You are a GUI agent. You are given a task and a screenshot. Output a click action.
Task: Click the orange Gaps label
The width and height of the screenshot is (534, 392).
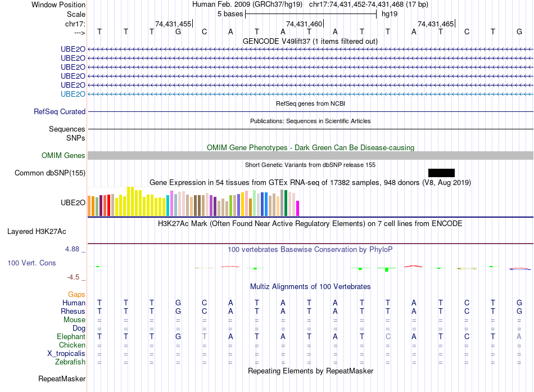click(76, 294)
